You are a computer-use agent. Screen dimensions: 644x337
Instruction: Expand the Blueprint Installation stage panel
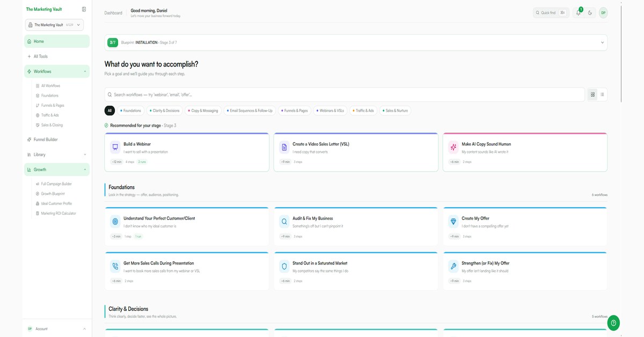[x=602, y=42]
